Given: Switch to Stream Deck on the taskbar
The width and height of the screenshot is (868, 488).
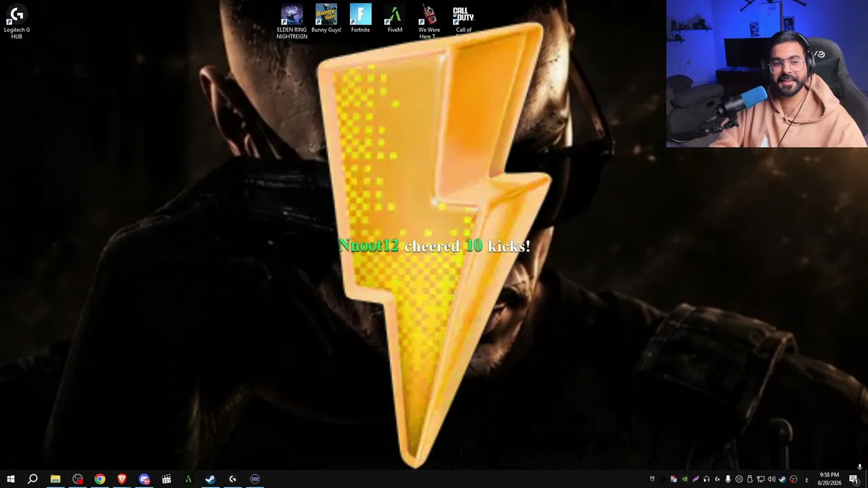Looking at the screenshot, I should pos(255,479).
